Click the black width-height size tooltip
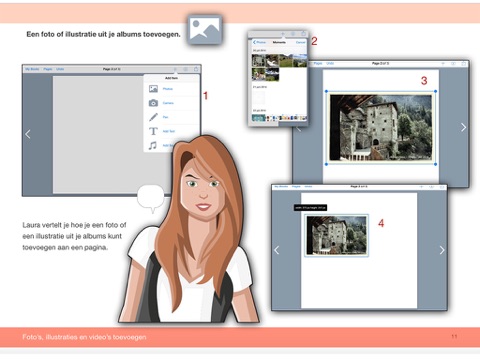480x360 pixels. pyautogui.click(x=310, y=208)
